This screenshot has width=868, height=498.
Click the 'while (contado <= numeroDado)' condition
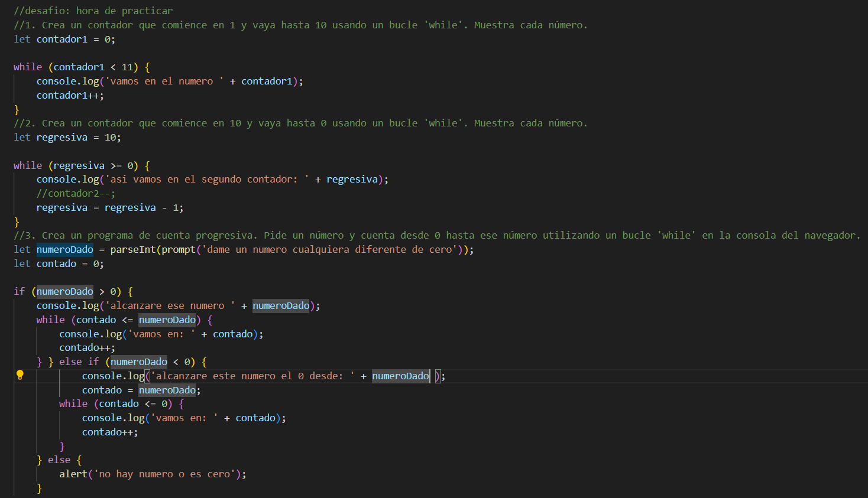pyautogui.click(x=119, y=320)
